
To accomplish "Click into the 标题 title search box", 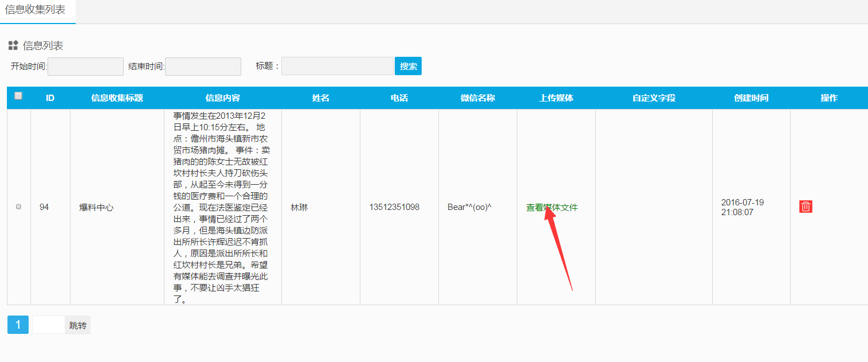I will 337,67.
